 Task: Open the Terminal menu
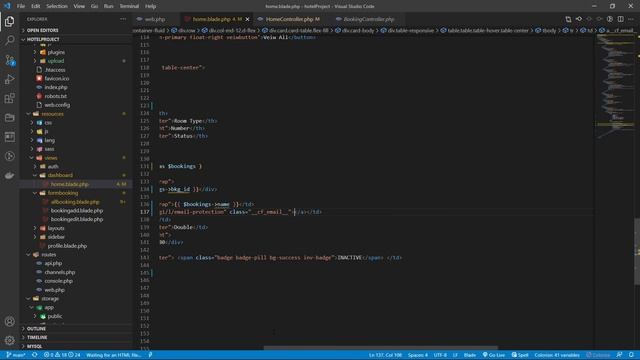point(129,6)
